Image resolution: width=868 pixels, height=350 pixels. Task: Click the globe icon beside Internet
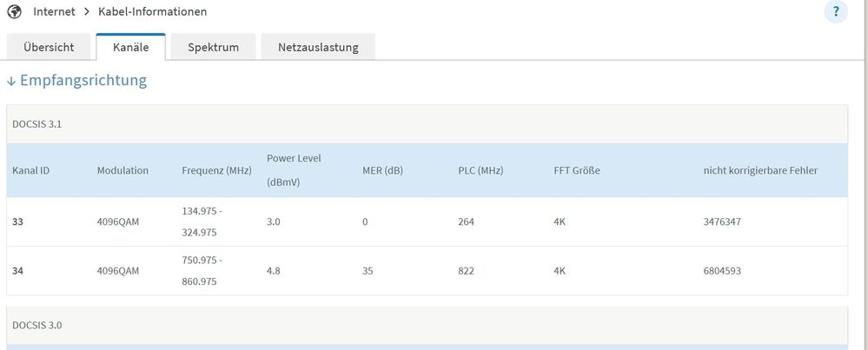coord(14,12)
